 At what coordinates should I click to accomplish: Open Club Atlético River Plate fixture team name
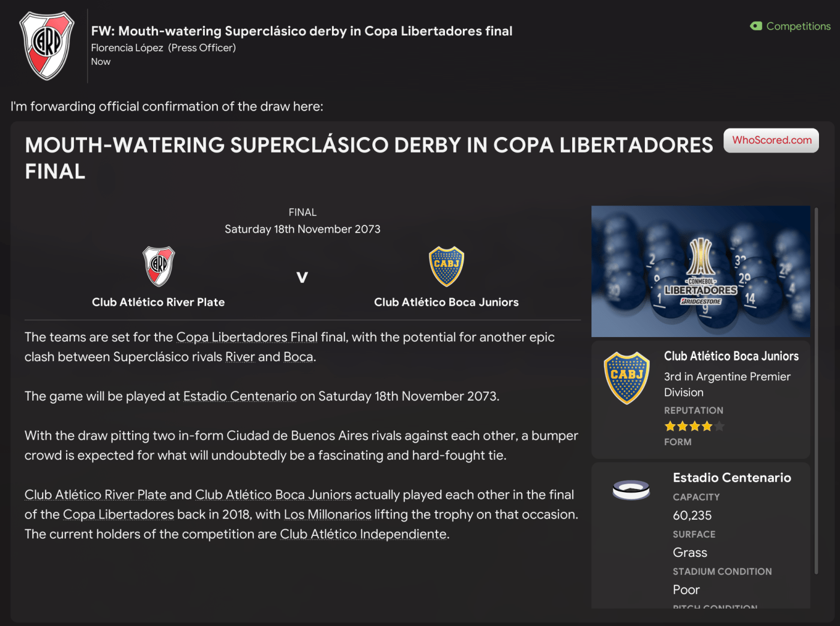159,302
